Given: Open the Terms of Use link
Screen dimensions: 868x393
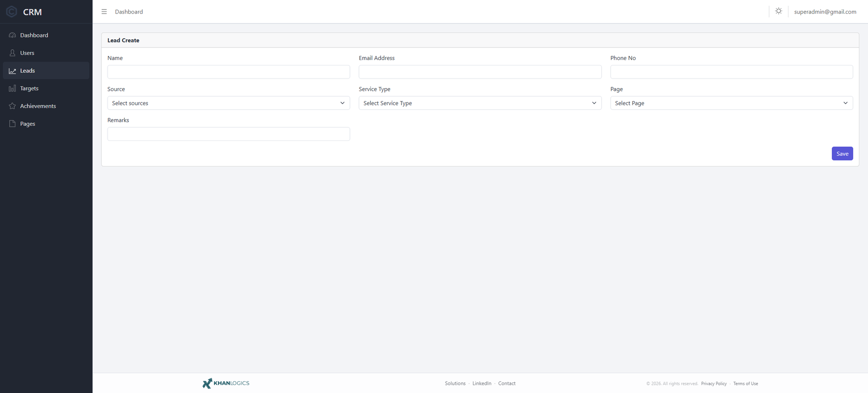Looking at the screenshot, I should point(745,384).
